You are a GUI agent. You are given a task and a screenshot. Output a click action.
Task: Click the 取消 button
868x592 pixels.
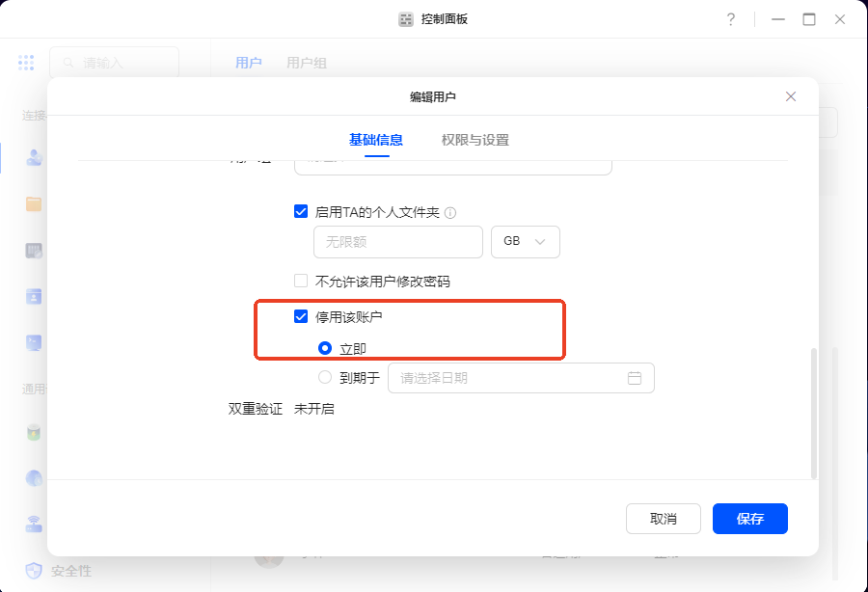coord(664,519)
